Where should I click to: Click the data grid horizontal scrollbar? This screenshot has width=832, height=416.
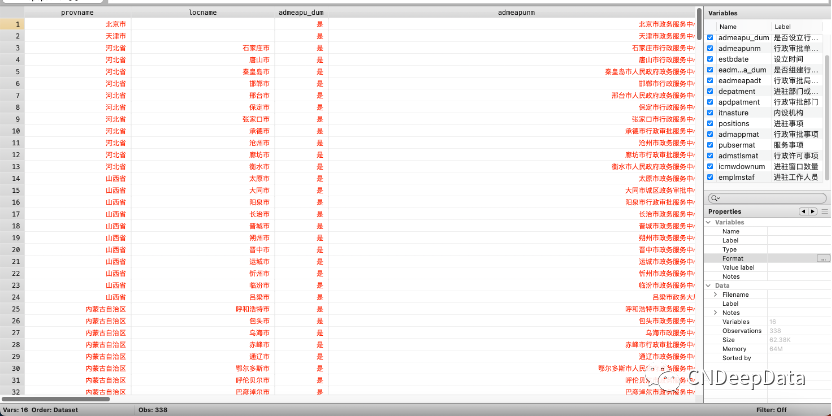(x=56, y=398)
